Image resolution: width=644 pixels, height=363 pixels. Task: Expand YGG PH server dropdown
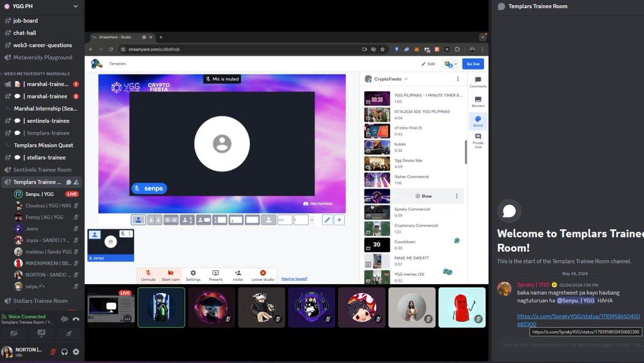point(75,6)
